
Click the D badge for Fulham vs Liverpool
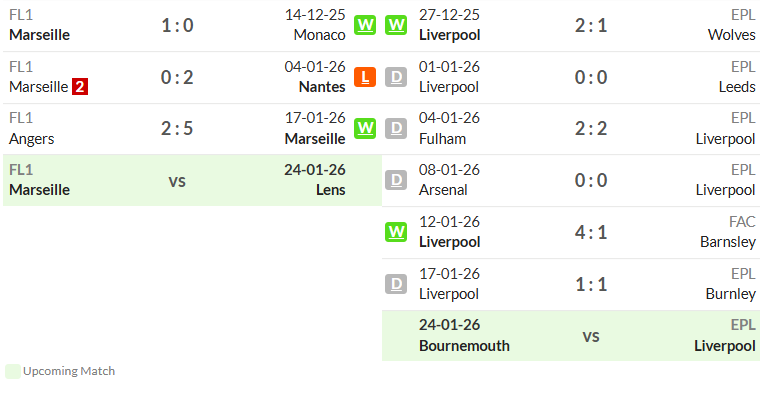coord(396,128)
